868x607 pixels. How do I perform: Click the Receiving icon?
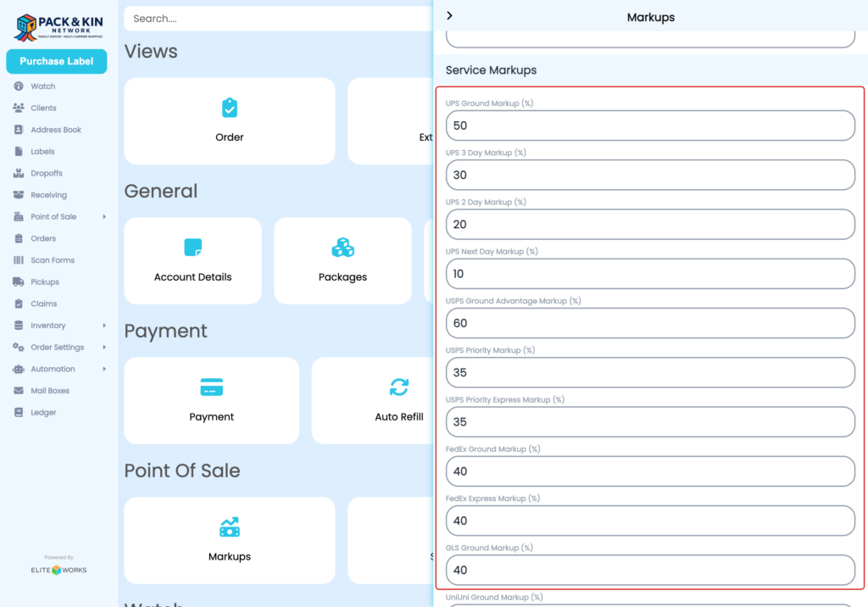pos(19,194)
